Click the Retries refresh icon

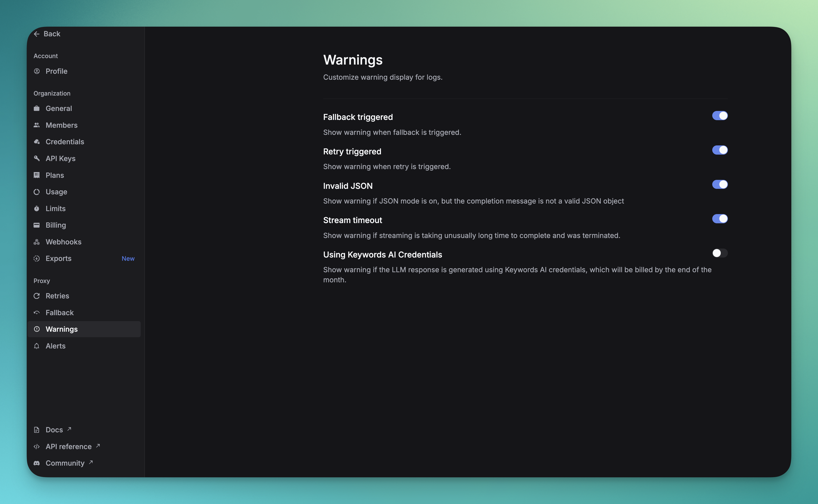coord(37,296)
